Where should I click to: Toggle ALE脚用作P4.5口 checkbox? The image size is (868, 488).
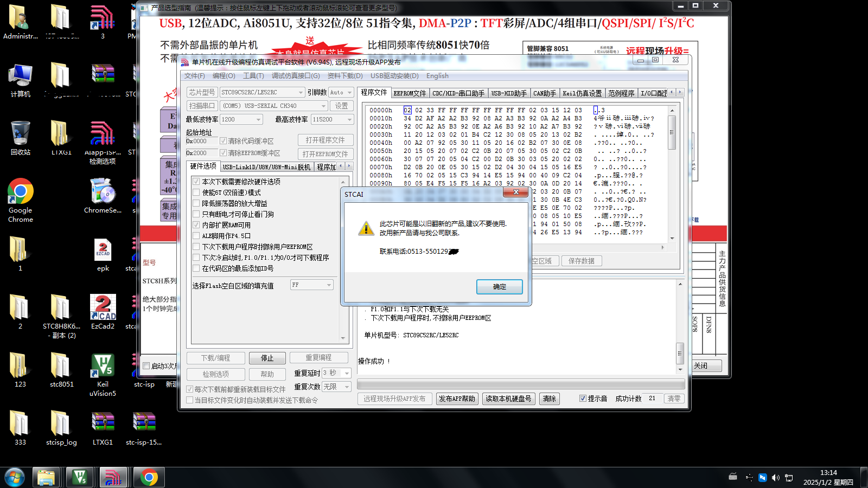[196, 236]
